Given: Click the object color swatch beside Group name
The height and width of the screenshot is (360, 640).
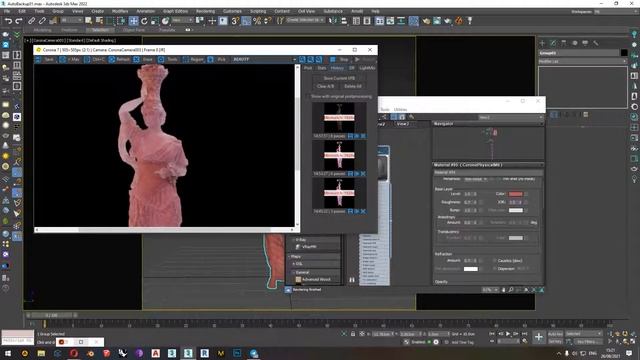Looking at the screenshot, I should [x=624, y=53].
